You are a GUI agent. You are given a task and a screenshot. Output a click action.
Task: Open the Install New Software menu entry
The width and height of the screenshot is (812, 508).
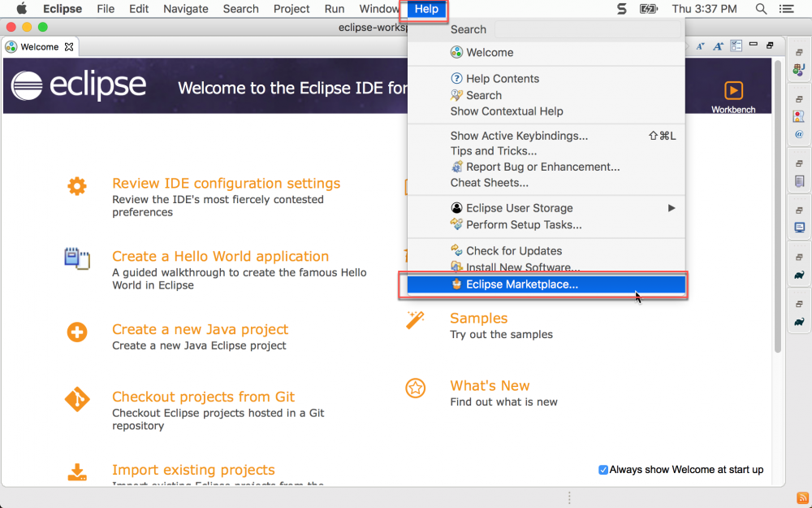pyautogui.click(x=522, y=267)
